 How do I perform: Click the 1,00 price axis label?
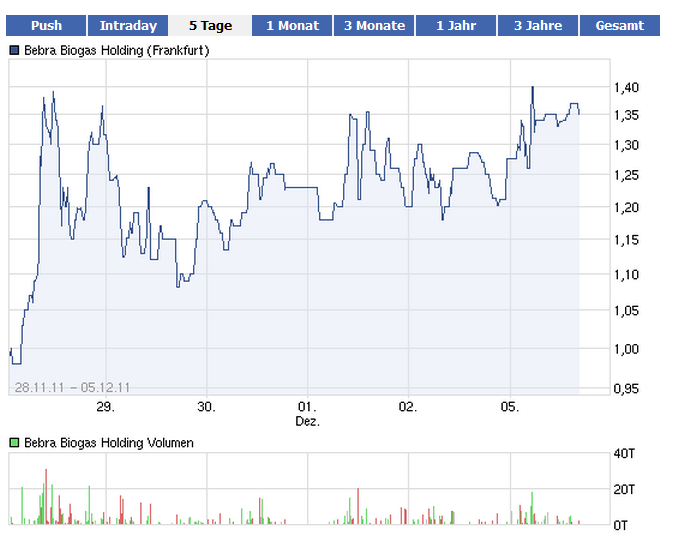tap(626, 349)
